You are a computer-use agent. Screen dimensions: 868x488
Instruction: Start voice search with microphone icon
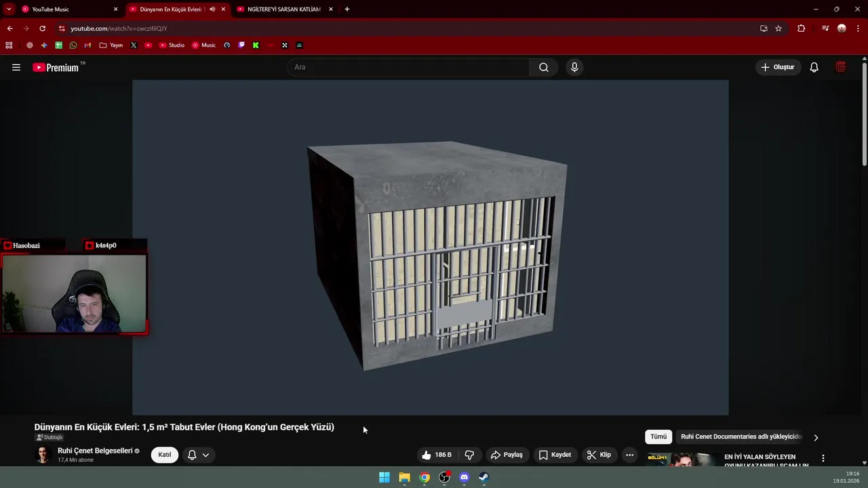pos(574,67)
